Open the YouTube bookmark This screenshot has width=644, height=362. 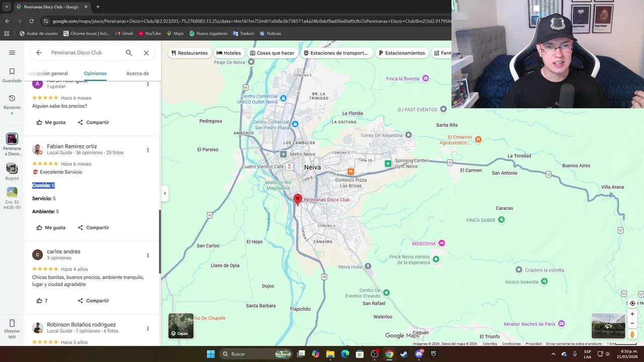click(x=149, y=34)
